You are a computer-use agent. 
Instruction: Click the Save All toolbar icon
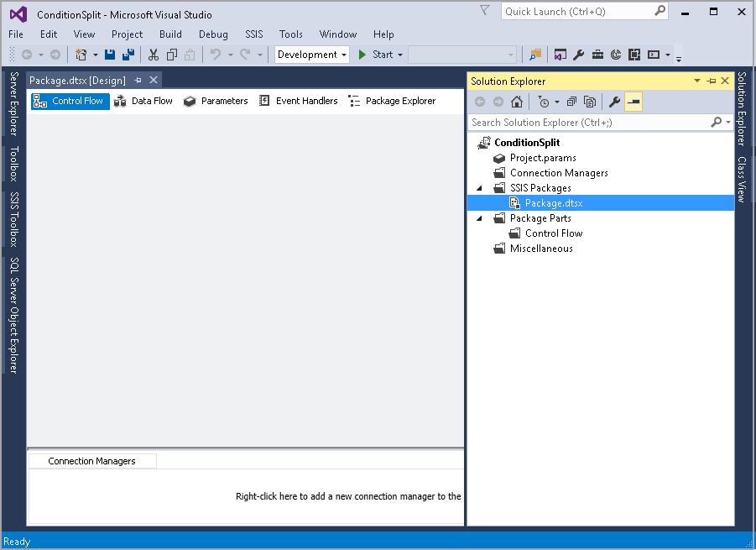coord(128,55)
